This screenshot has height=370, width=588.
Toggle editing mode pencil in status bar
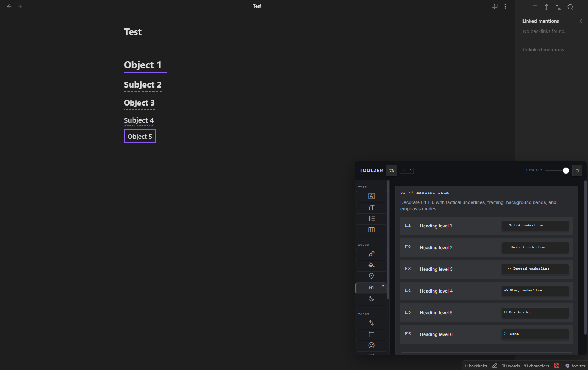click(494, 366)
